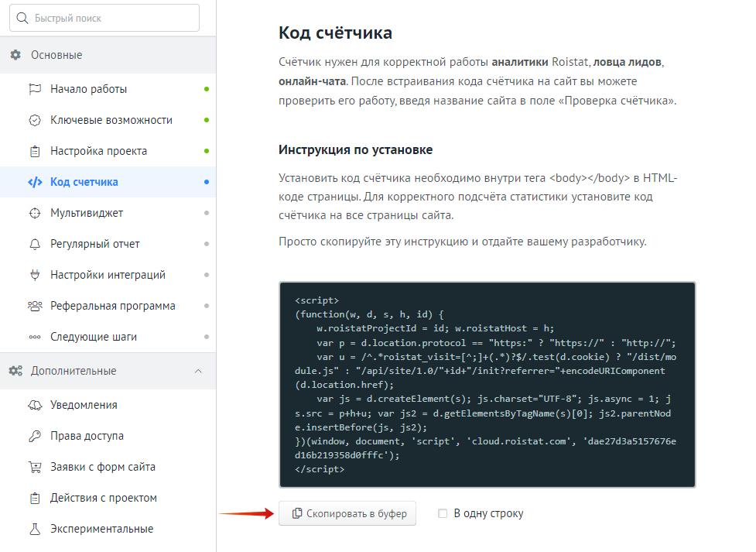Image resolution: width=756 pixels, height=552 pixels.
Task: Click the gray status dot for Реферальная программа
Action: click(x=207, y=306)
